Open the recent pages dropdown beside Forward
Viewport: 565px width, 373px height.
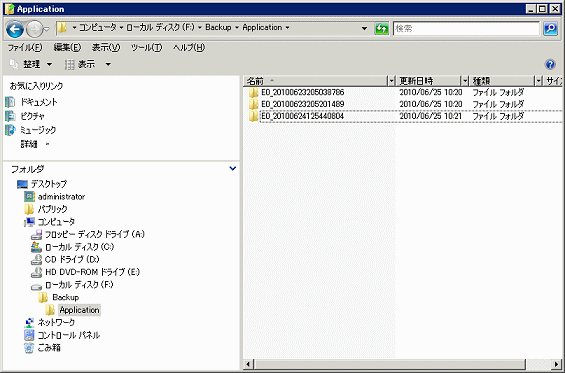pos(47,30)
